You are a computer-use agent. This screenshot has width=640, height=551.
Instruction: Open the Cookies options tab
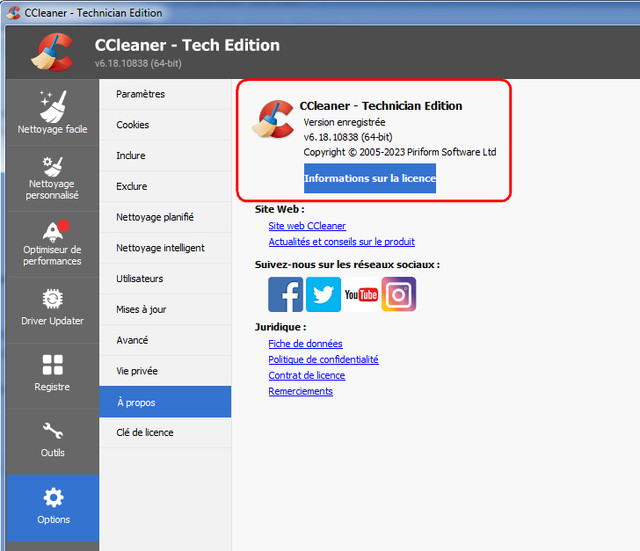tap(165, 125)
